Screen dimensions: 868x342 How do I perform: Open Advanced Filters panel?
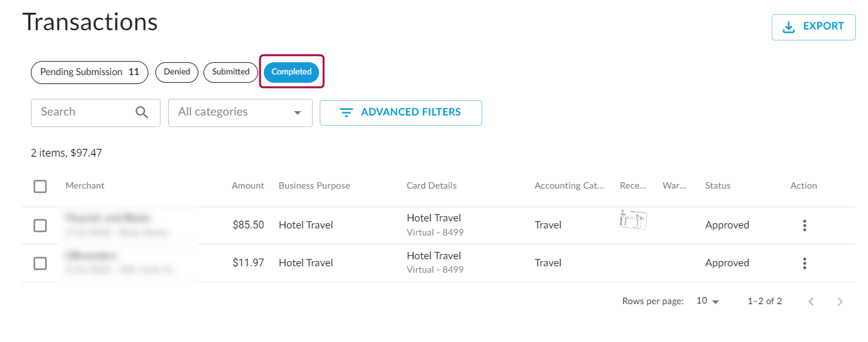(x=401, y=112)
